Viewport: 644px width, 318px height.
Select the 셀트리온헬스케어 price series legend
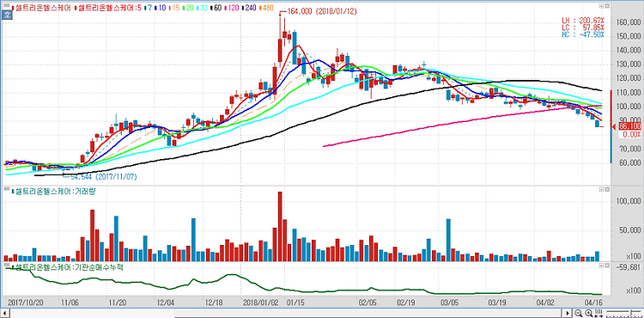click(42, 8)
